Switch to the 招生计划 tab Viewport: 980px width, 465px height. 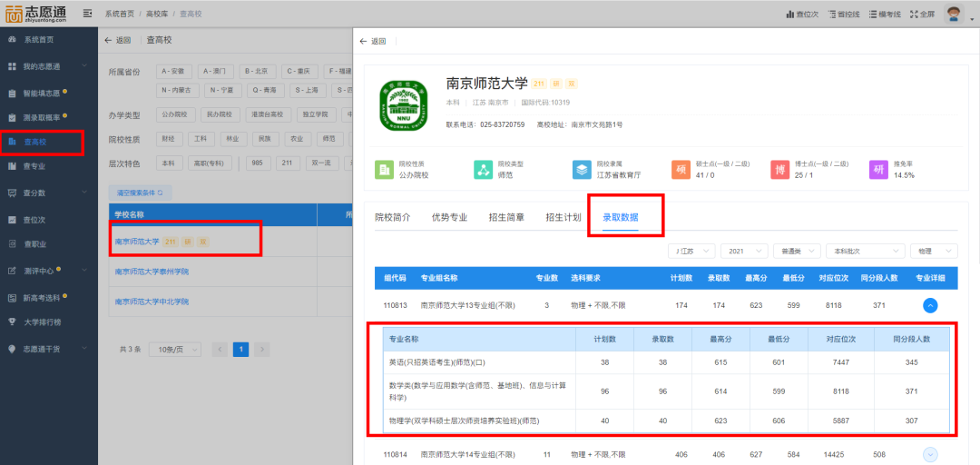click(563, 218)
